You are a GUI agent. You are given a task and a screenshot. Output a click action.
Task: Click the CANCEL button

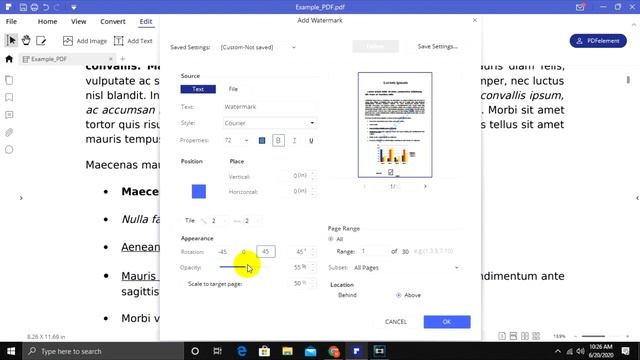pyautogui.click(x=396, y=322)
